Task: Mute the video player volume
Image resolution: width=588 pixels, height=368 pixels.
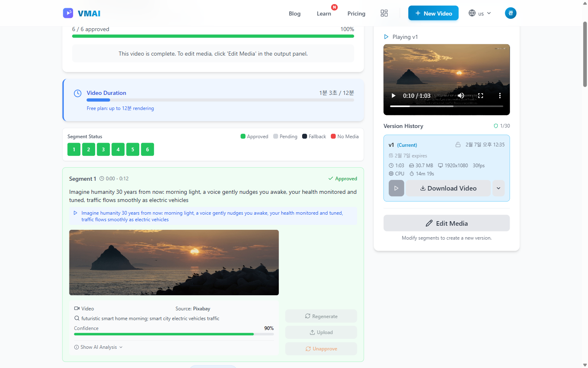Action: (461, 96)
